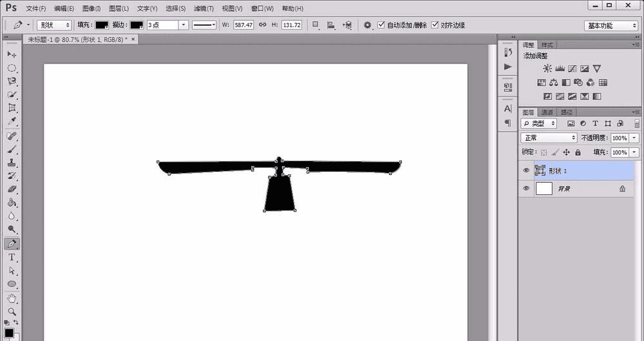This screenshot has height=341, width=644.
Task: Select the Quick Selection tool
Action: [x=12, y=95]
